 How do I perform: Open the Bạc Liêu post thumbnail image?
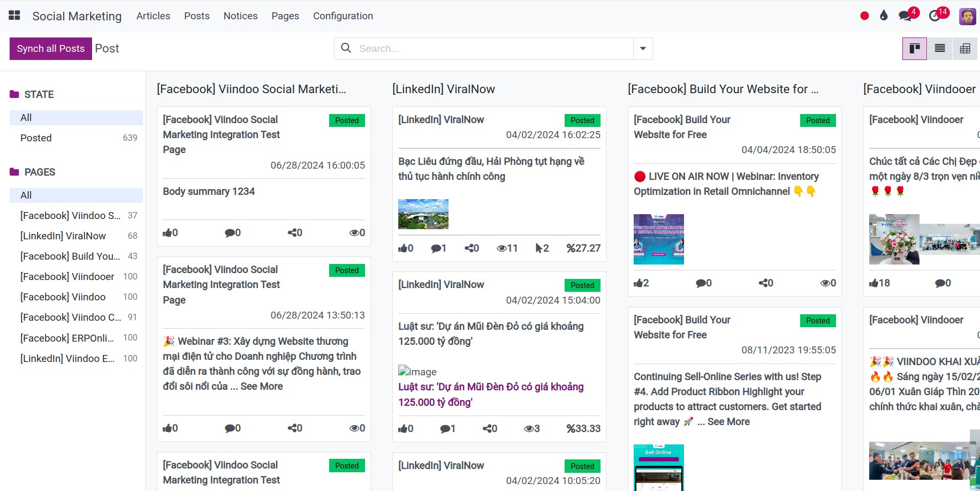(423, 214)
